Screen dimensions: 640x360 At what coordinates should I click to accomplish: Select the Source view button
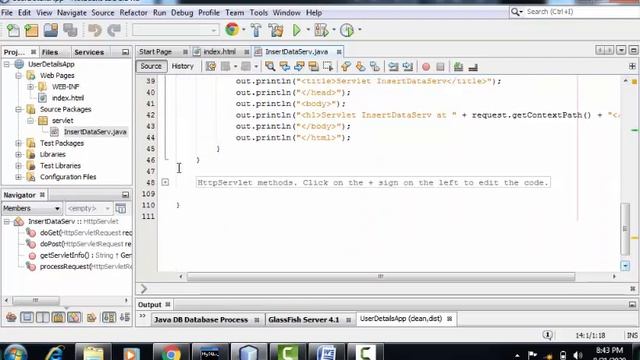tap(151, 66)
